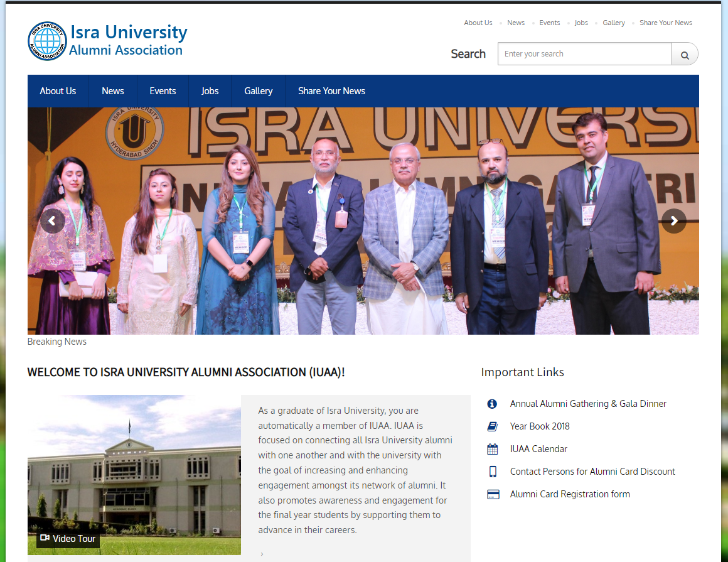Click the Important Links heading

pos(522,372)
